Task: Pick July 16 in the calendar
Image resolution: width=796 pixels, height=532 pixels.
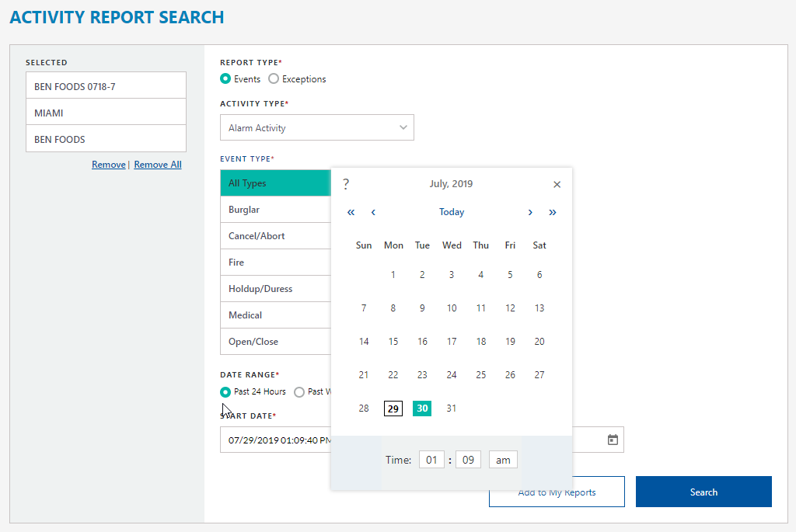Action: tap(422, 341)
